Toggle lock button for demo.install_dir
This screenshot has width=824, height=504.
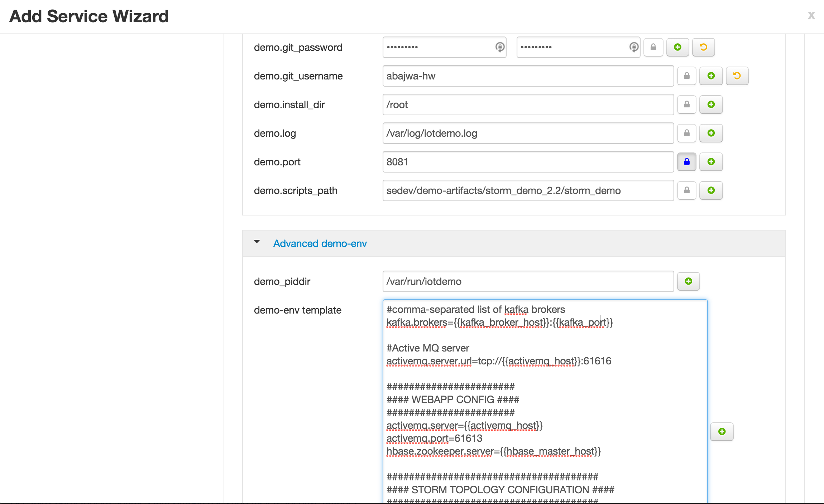pyautogui.click(x=687, y=105)
